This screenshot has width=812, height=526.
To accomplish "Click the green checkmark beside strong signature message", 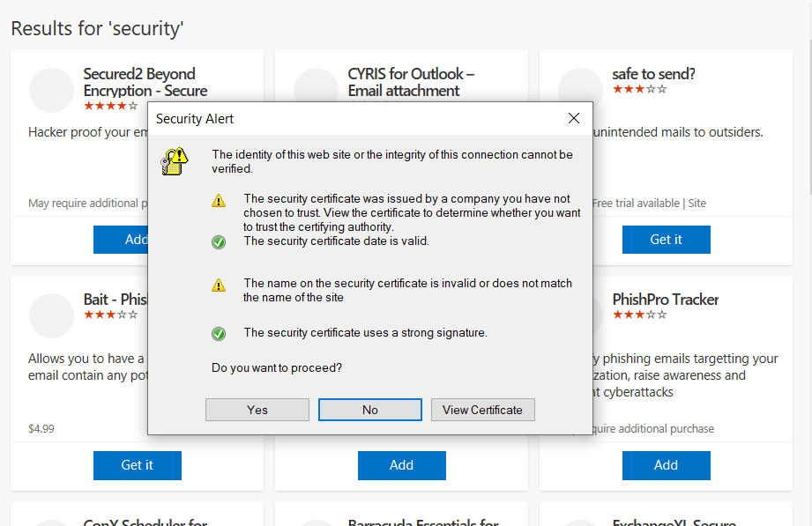I will click(219, 334).
